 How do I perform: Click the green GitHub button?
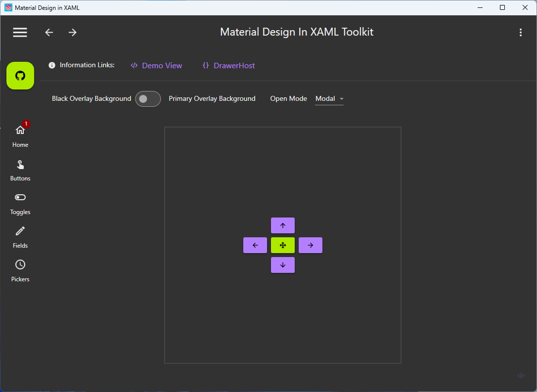coord(20,76)
